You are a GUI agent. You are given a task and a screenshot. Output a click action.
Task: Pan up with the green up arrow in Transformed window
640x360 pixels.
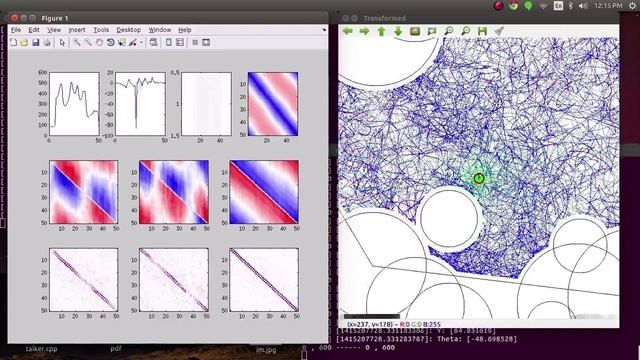381,31
